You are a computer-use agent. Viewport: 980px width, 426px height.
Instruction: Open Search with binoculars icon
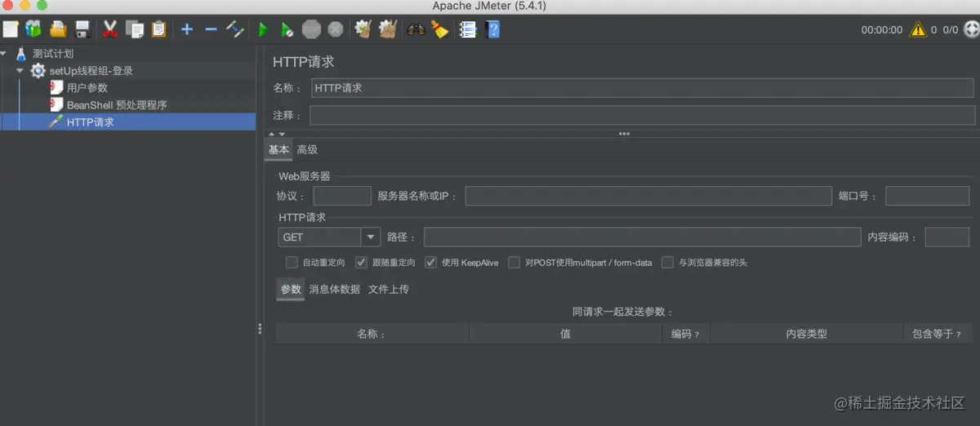(416, 29)
